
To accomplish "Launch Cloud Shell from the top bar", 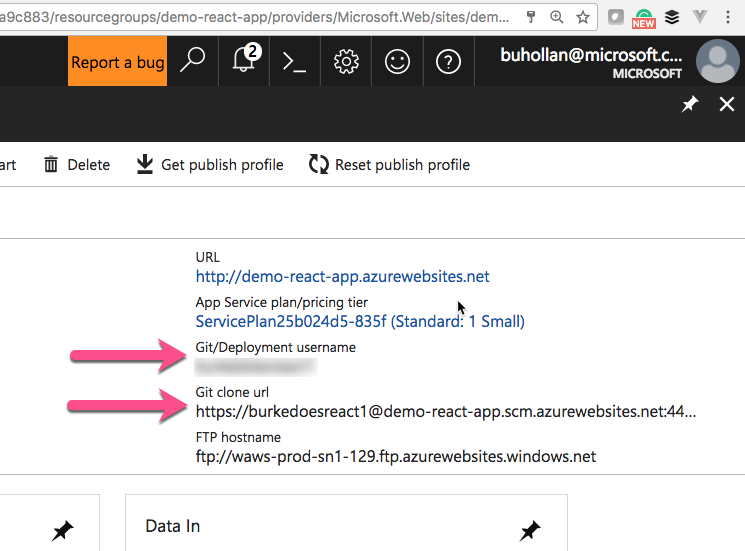I will (294, 61).
